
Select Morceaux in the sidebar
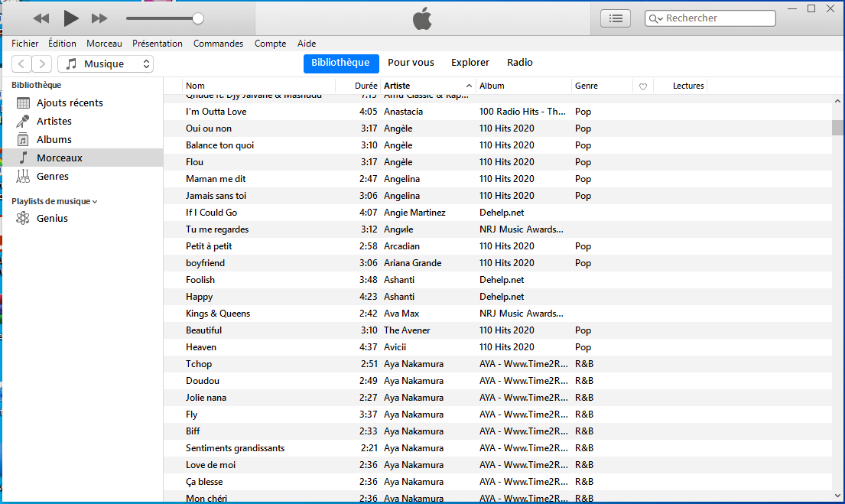point(83,158)
